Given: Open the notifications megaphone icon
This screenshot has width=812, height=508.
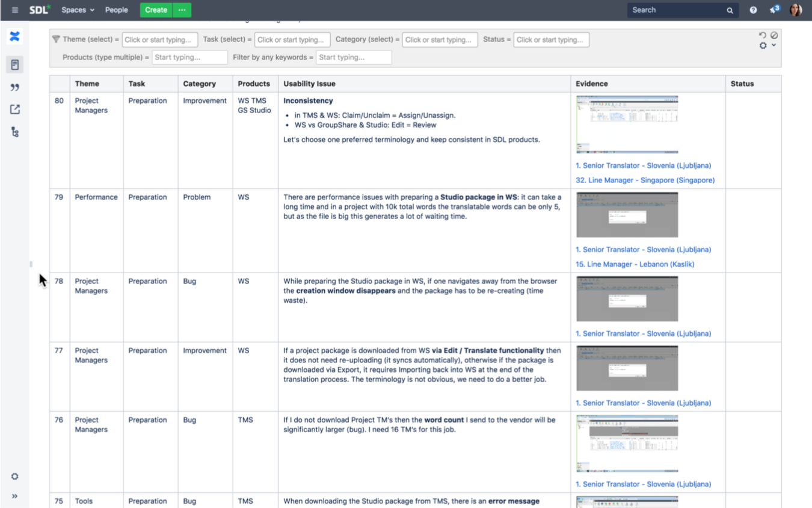Looking at the screenshot, I should point(774,10).
